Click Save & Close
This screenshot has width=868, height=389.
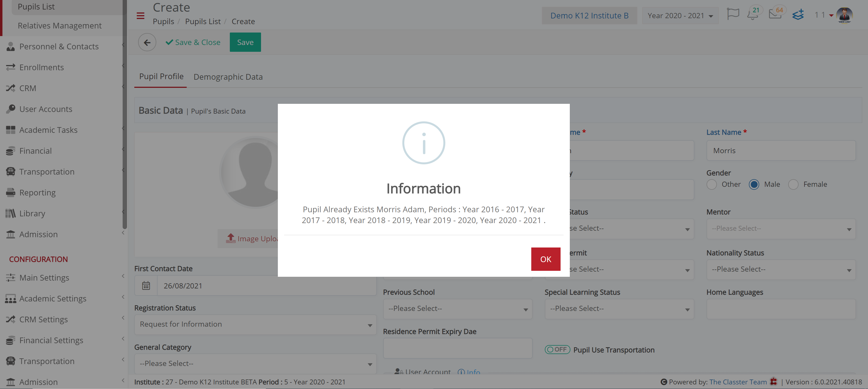(x=193, y=42)
